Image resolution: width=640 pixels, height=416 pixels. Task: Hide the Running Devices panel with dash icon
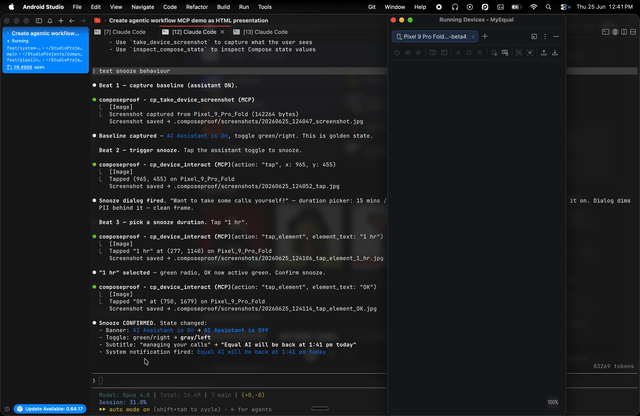[x=556, y=36]
